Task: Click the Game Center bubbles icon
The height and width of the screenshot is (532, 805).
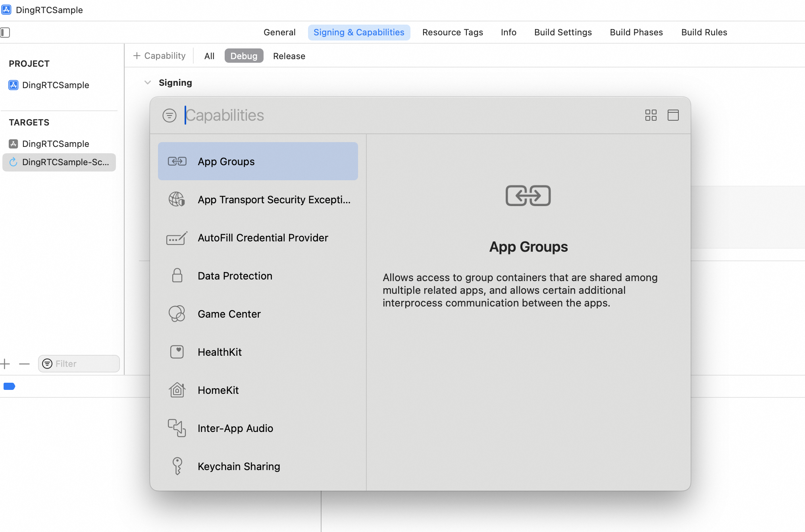Action: click(x=177, y=314)
